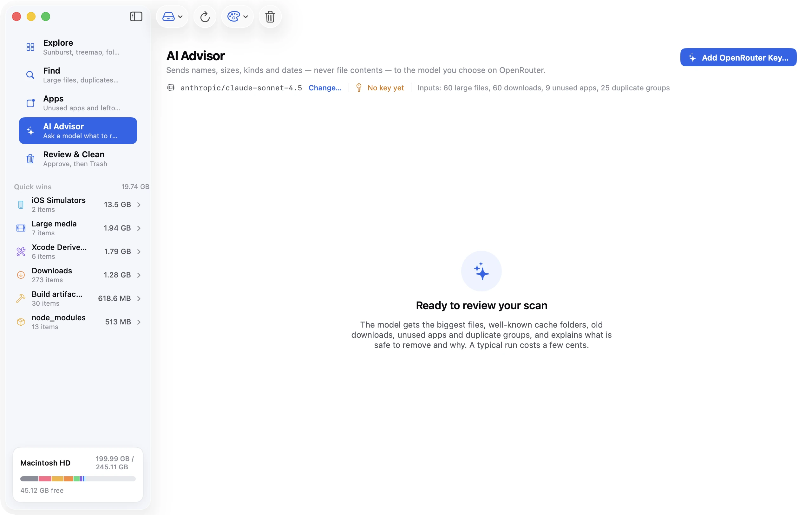Open the Explore section
Screen dimensions: 812x515
click(x=78, y=47)
